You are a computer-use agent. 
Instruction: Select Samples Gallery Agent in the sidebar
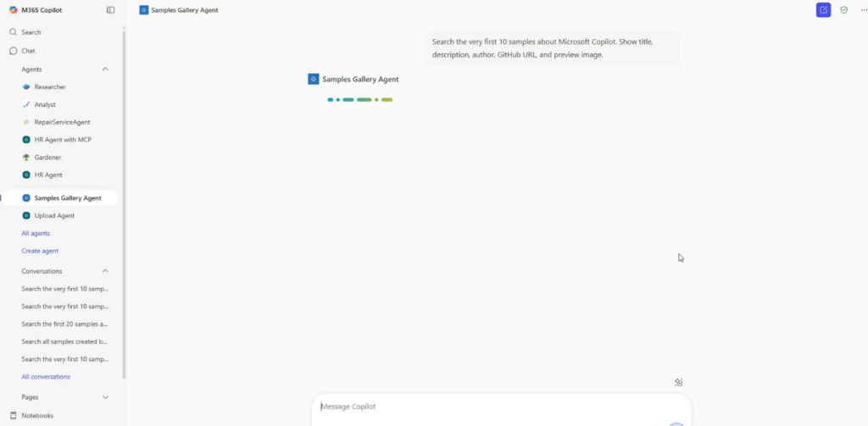(x=59, y=198)
